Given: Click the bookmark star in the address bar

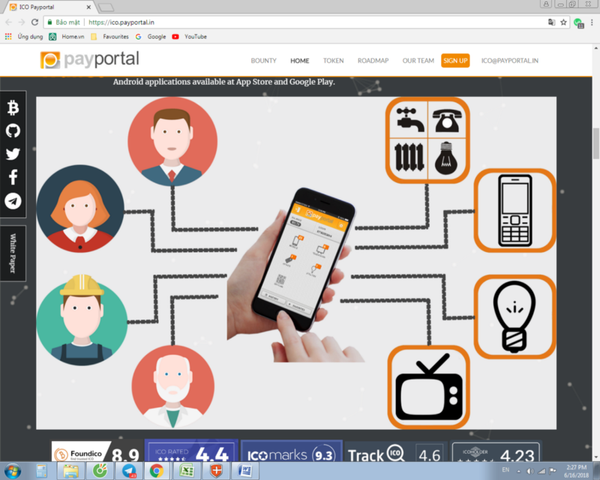Looking at the screenshot, I should point(563,22).
